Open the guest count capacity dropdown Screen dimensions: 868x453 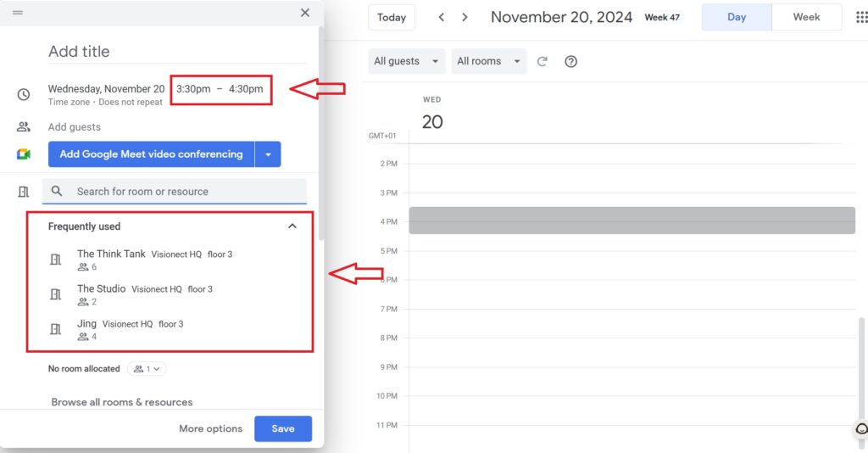[x=147, y=369]
